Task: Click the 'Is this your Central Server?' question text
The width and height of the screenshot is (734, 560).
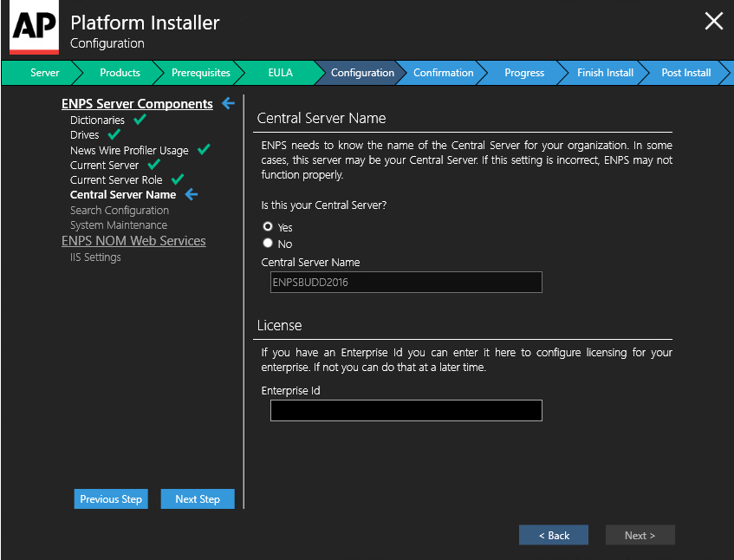Action: pyautogui.click(x=324, y=205)
